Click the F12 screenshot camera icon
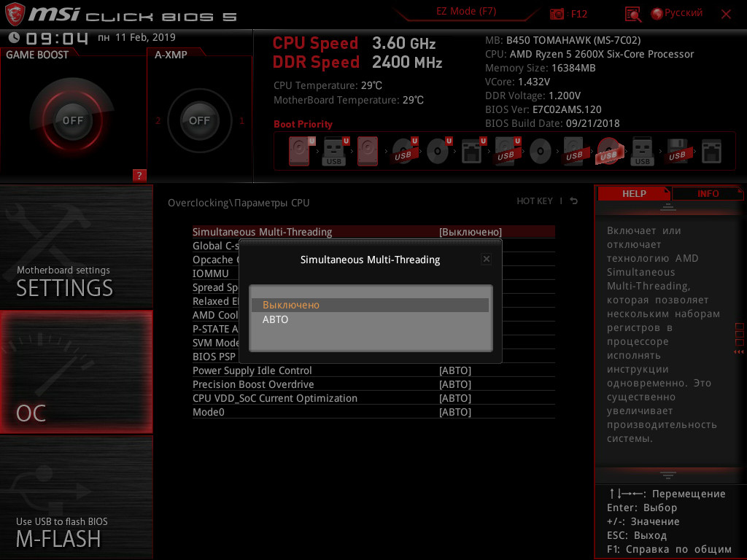 (x=557, y=14)
